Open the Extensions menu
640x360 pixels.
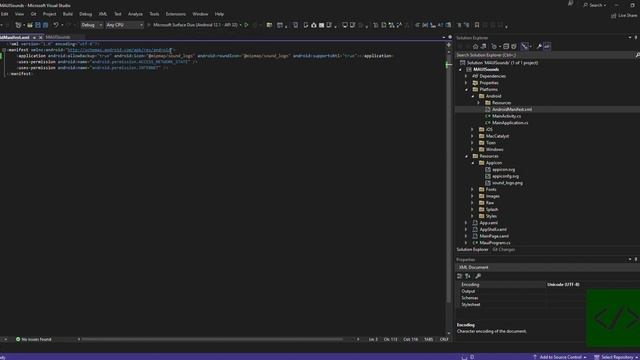[176, 14]
